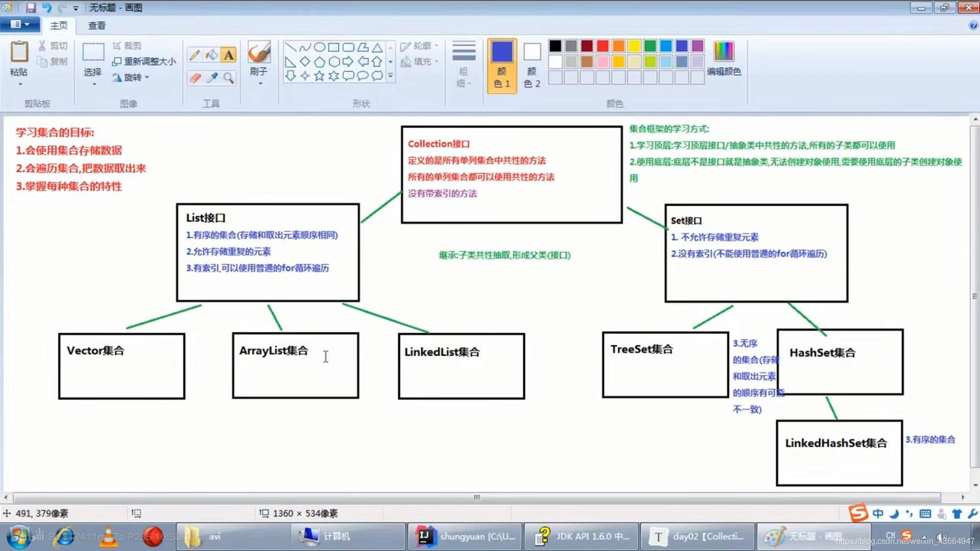Activate the Text tool
Screen dimensions: 980x551
click(x=229, y=55)
